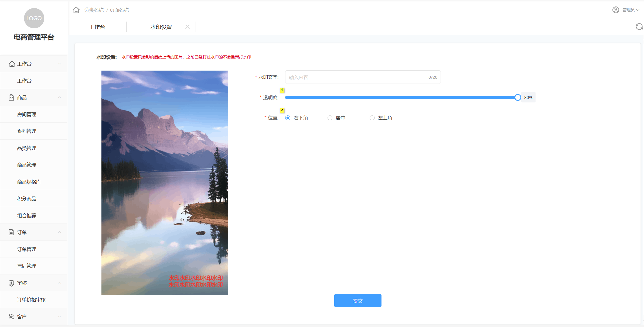The width and height of the screenshot is (644, 327).
Task: Click the 80% transparency value box
Action: point(528,98)
